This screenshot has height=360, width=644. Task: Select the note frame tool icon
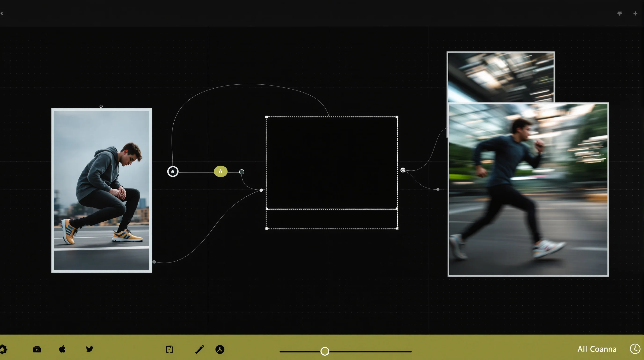[169, 349]
